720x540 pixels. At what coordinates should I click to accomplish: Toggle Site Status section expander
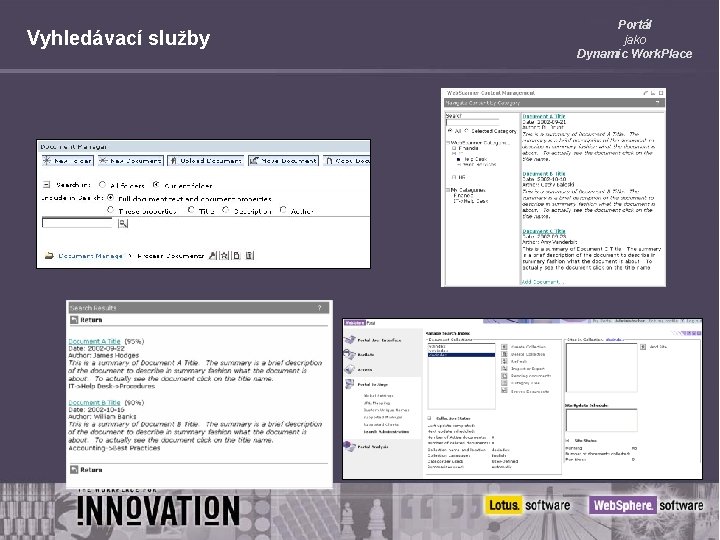click(568, 440)
